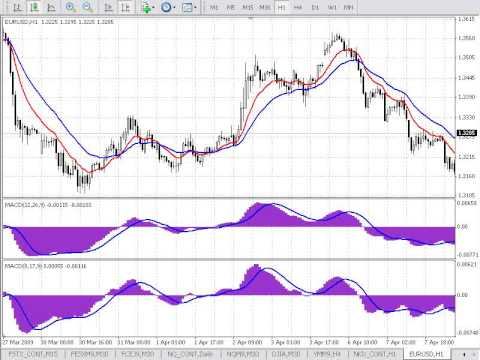Select the M1 timeframe
The width and height of the screenshot is (480, 360).
(x=214, y=7)
